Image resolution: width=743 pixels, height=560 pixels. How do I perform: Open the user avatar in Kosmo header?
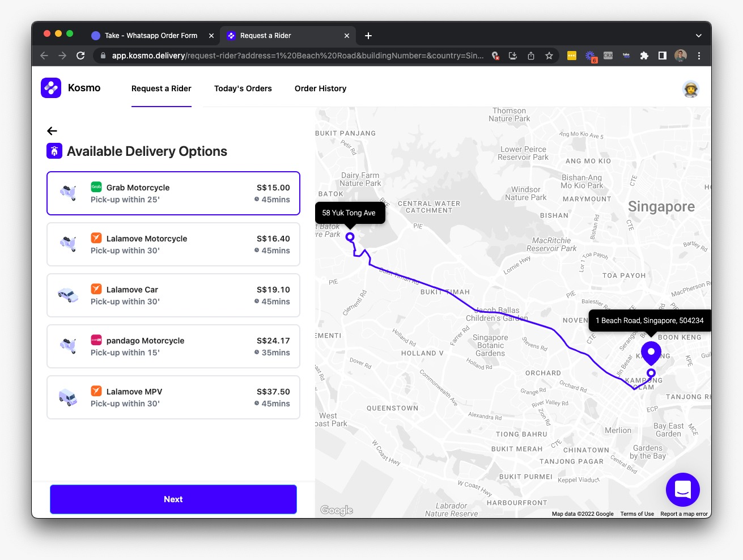point(691,89)
